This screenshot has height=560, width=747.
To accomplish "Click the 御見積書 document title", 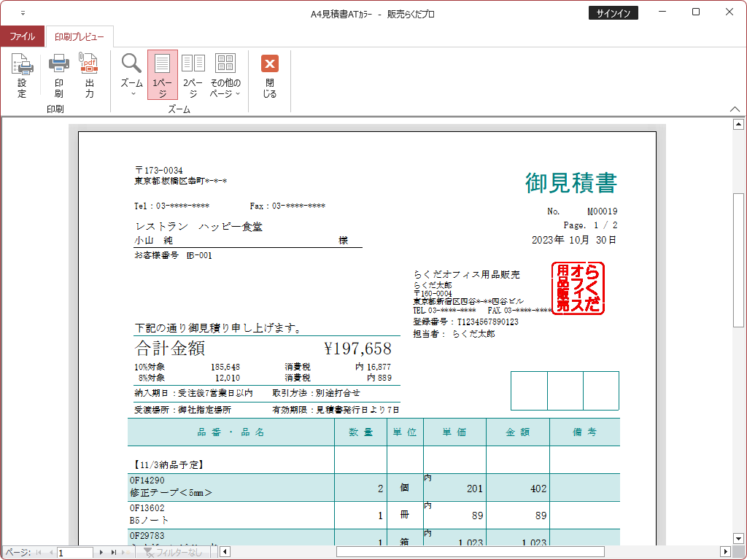I will point(571,182).
